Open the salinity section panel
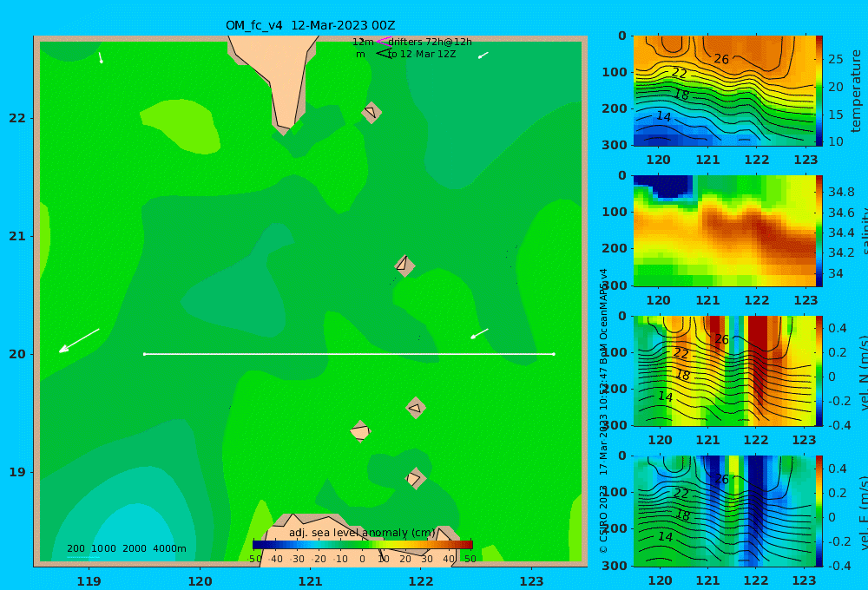Screen dimensions: 868x590 724,231
